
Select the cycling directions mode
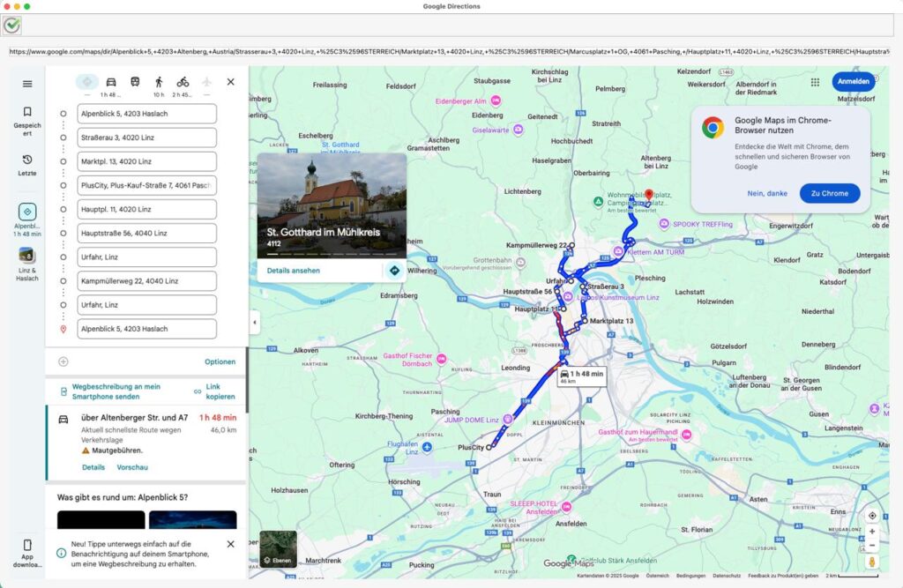coord(183,81)
